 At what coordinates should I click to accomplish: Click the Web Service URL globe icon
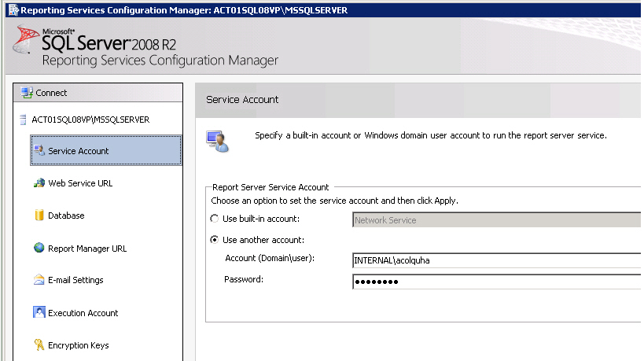pyautogui.click(x=39, y=183)
